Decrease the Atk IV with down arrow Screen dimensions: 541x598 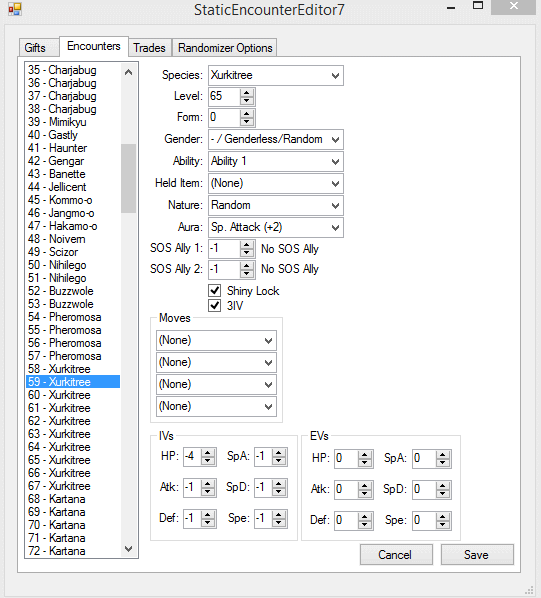[x=208, y=492]
